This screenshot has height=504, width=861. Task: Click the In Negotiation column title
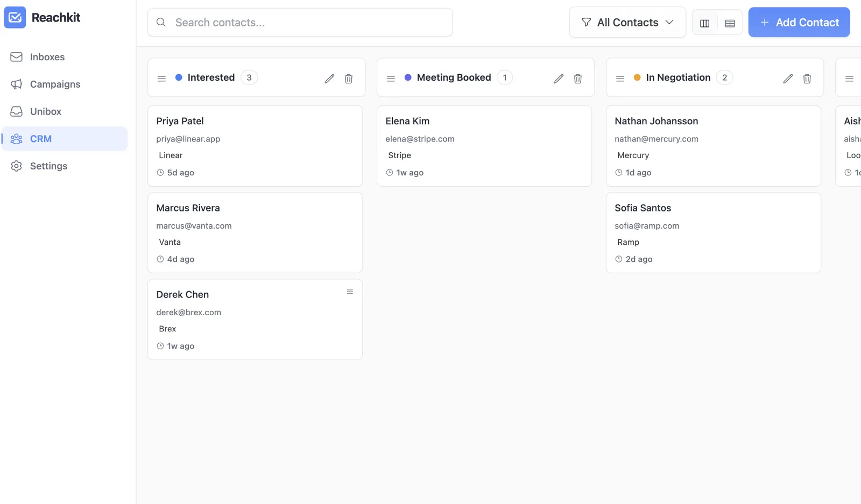tap(678, 77)
